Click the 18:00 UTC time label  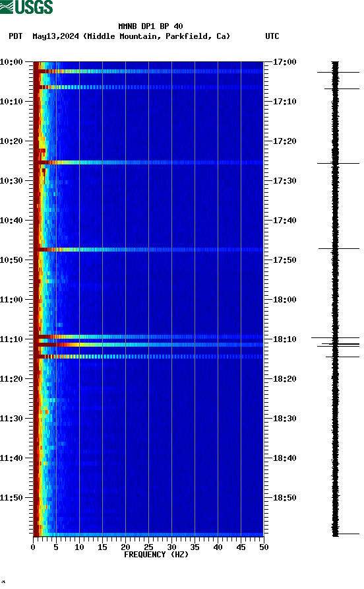(x=284, y=300)
